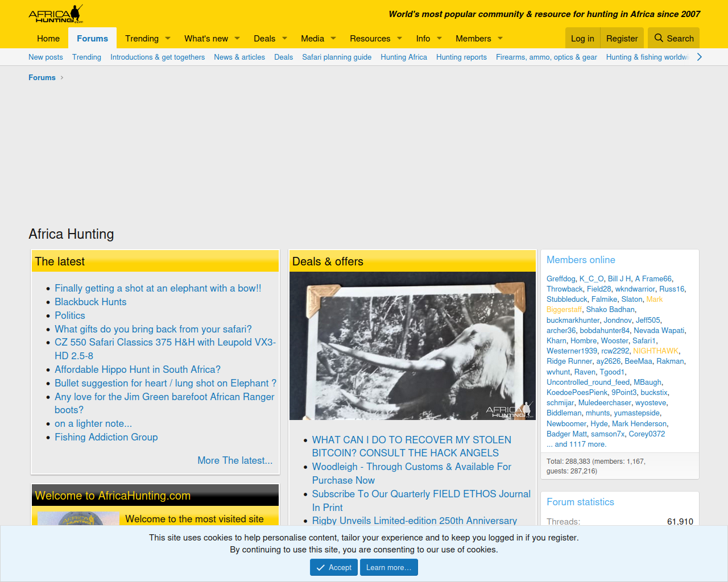Open Fishing Addiction Group thread
This screenshot has width=728, height=582.
[x=106, y=437]
